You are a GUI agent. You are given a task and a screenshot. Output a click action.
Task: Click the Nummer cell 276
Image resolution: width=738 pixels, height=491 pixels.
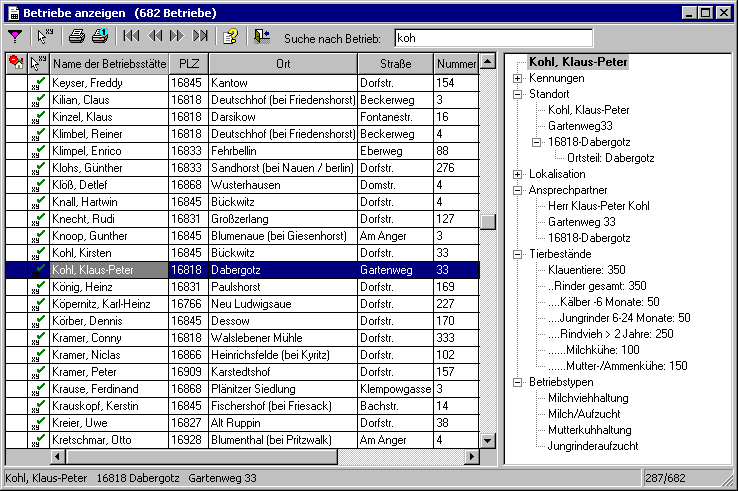point(456,168)
